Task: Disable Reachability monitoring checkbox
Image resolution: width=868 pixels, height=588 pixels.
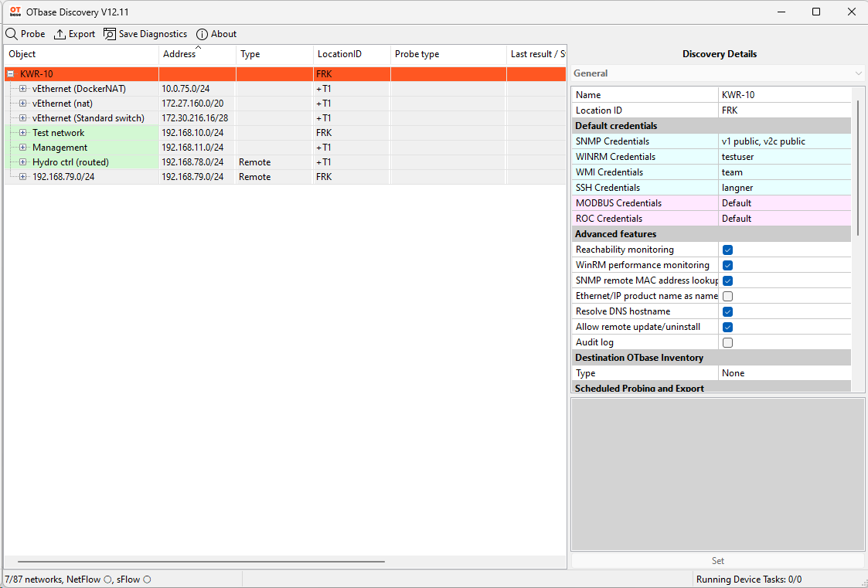Action: 727,250
